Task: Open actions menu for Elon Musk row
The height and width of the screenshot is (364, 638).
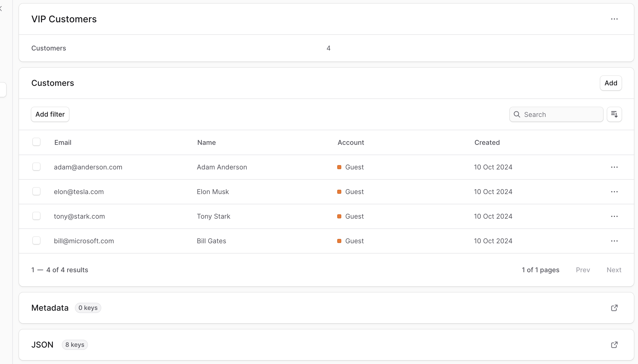Action: point(614,192)
